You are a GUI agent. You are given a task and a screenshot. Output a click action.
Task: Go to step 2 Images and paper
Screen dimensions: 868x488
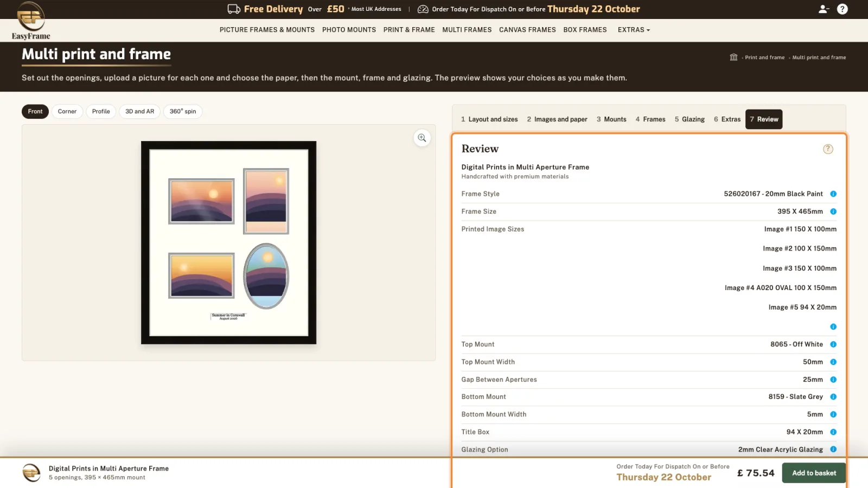click(557, 119)
